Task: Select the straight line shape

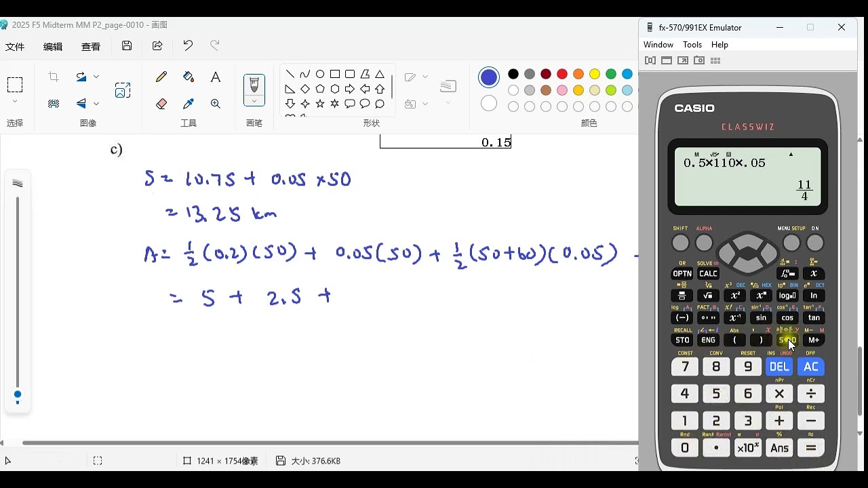Action: [x=290, y=74]
